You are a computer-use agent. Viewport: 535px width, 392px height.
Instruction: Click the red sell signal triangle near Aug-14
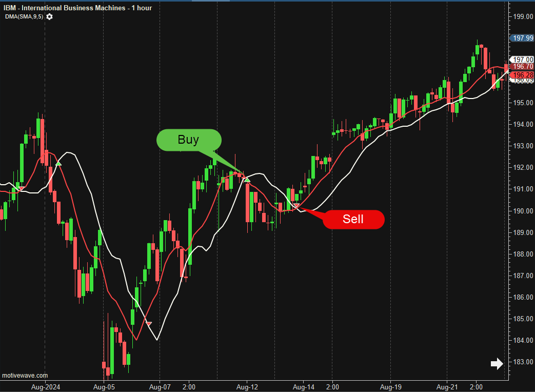(x=296, y=206)
